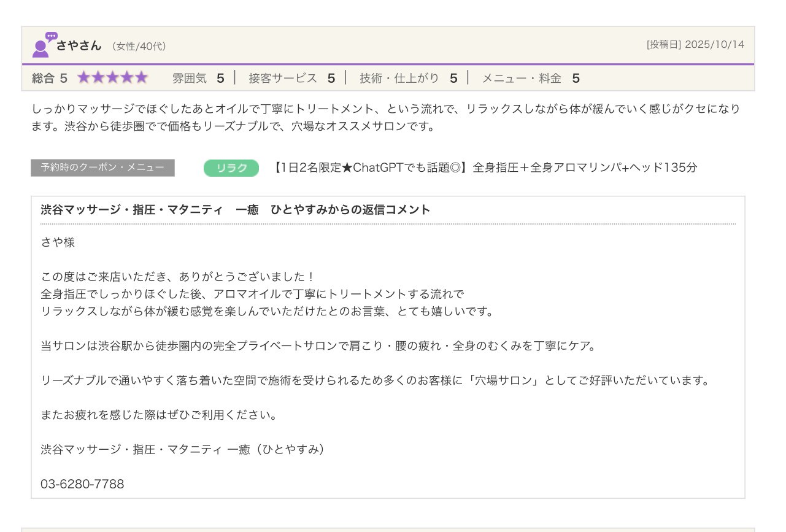Click the salon signature line 一癒（ひとやすみ）

(183, 449)
